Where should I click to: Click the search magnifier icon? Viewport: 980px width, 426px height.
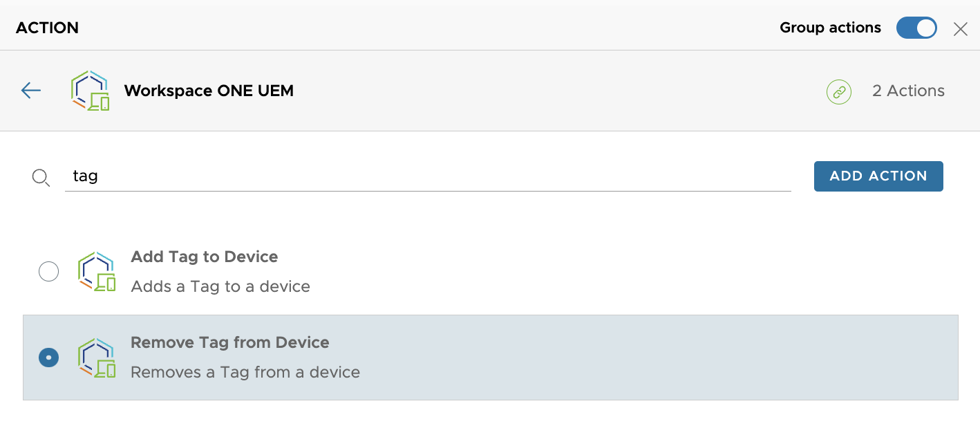click(x=41, y=177)
